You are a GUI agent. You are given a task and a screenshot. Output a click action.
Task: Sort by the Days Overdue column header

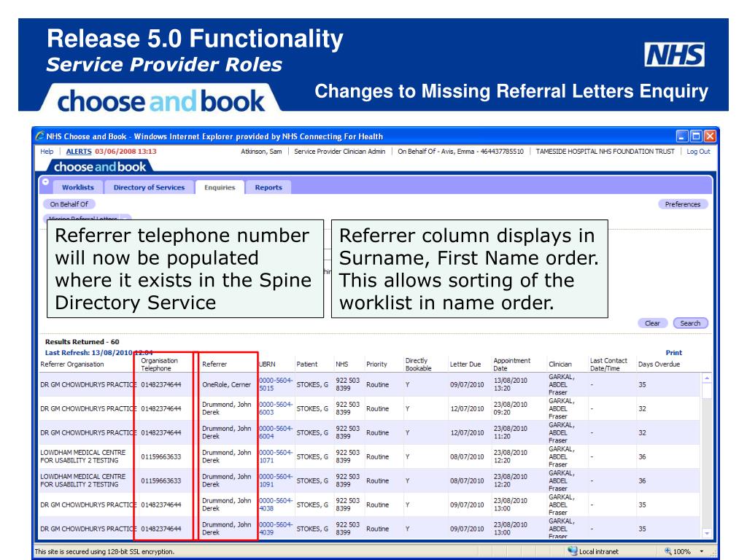[x=659, y=365]
